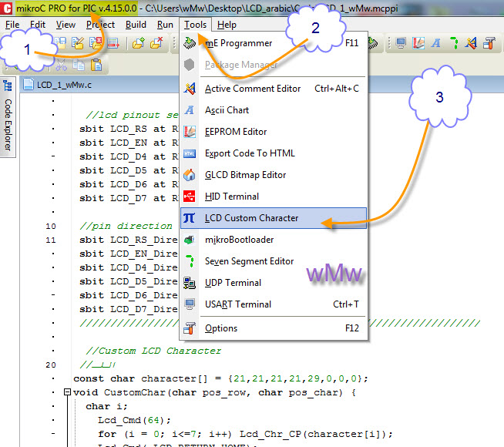The width and height of the screenshot is (504, 447).
Task: Click the 'Lcd_Cmd(64);' code line
Action: coord(134,420)
